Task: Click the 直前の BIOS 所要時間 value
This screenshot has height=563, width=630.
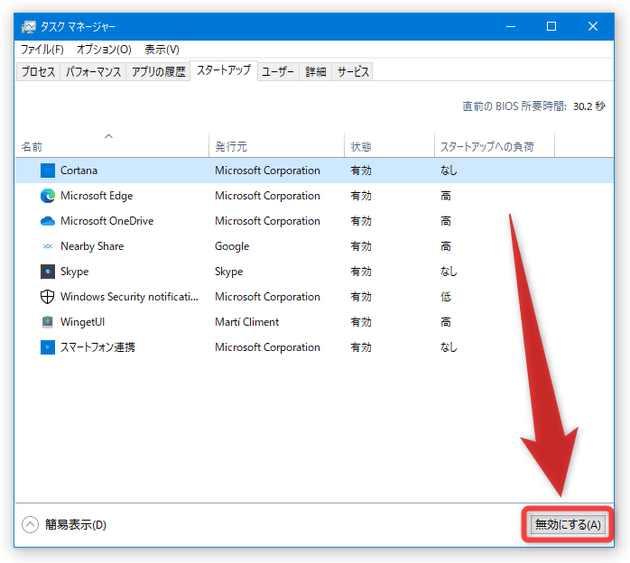Action: pyautogui.click(x=589, y=106)
